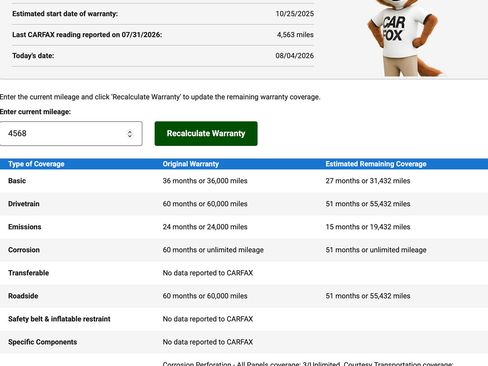Select Transferable's 'No data reported to CARFAX'

pos(208,273)
